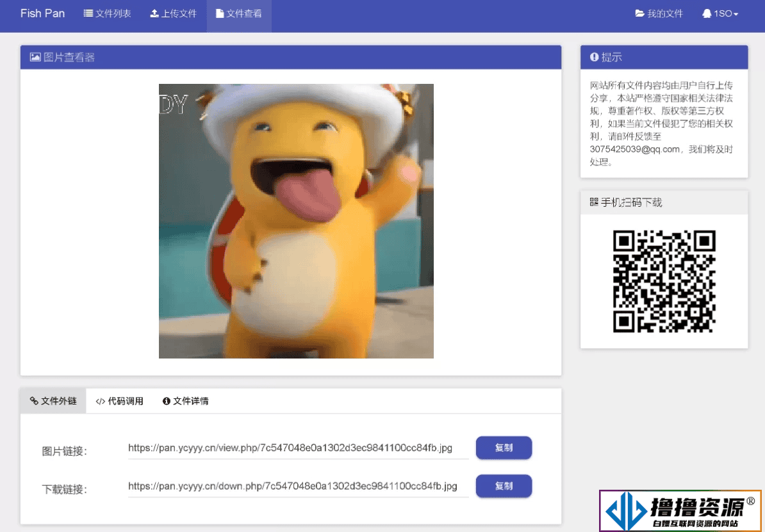
Task: Click the upload icon beside 上传文件
Action: 154,13
